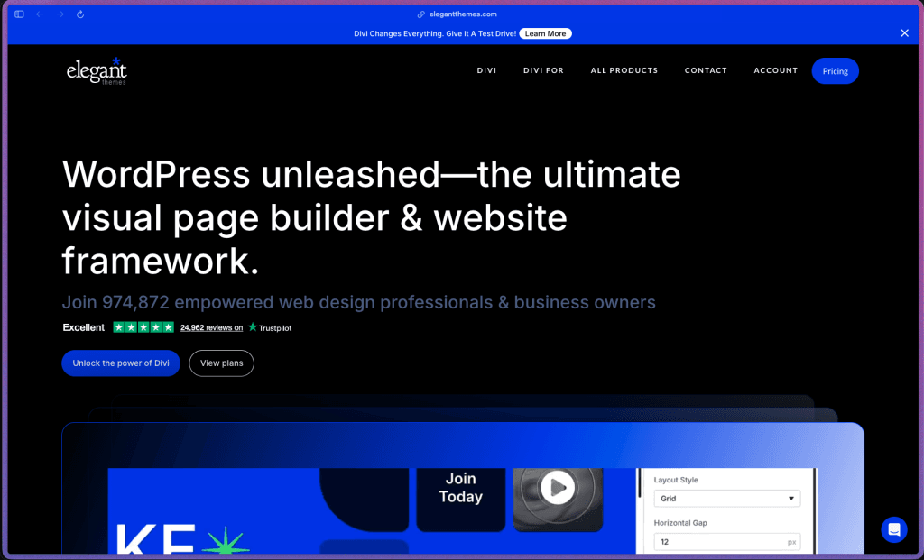Open the CONTACT menu item
The width and height of the screenshot is (924, 560).
[706, 70]
